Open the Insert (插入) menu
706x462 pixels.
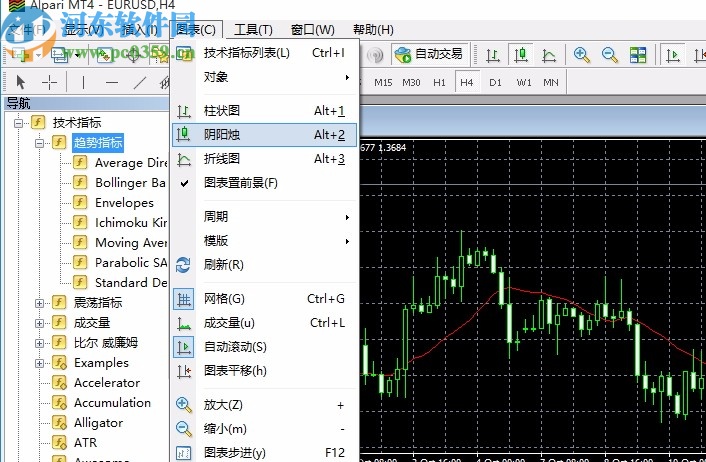point(140,30)
